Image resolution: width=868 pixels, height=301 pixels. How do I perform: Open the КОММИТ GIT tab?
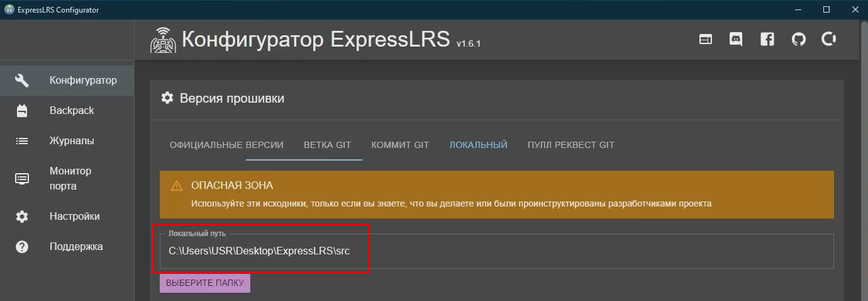pyautogui.click(x=400, y=145)
